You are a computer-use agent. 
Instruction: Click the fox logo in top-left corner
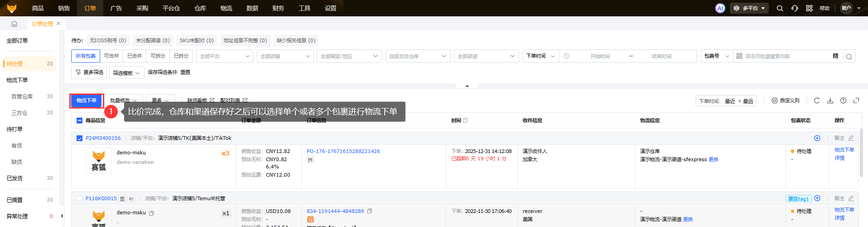coord(12,8)
